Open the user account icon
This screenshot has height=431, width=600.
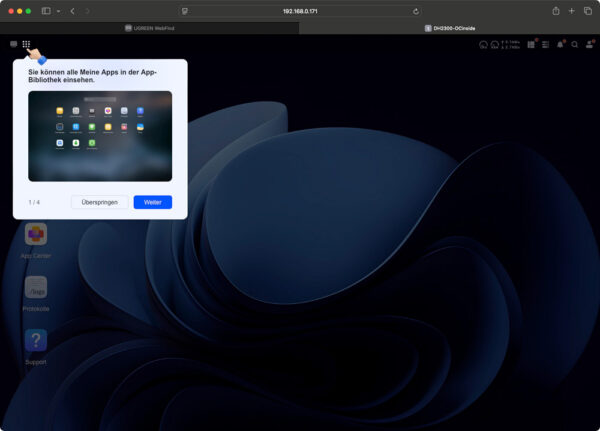click(x=589, y=44)
